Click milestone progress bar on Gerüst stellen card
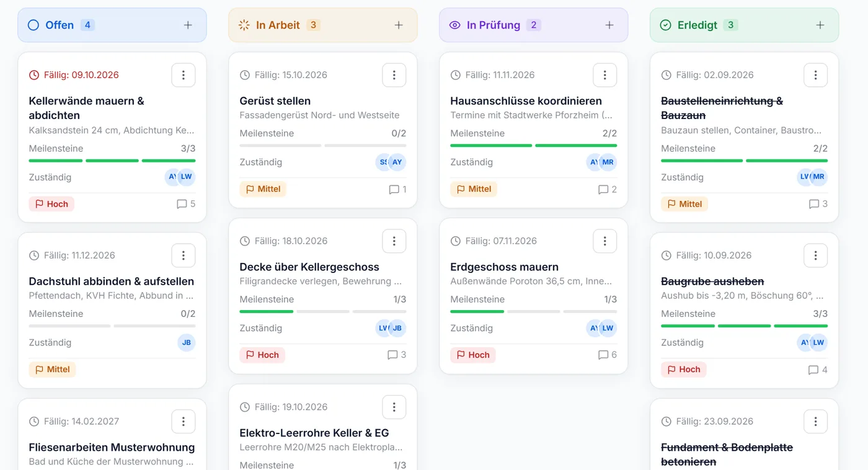Image resolution: width=868 pixels, height=470 pixels. pos(323,146)
